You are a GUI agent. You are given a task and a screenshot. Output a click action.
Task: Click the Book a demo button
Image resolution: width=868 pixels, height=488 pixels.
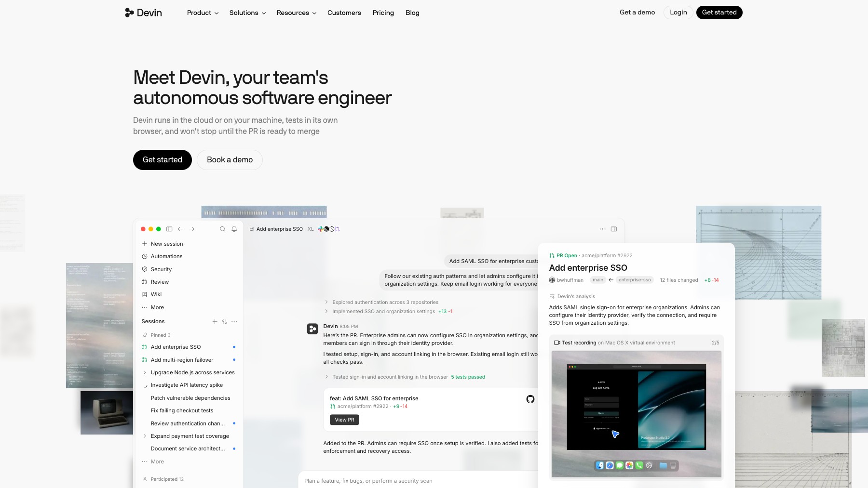(230, 160)
